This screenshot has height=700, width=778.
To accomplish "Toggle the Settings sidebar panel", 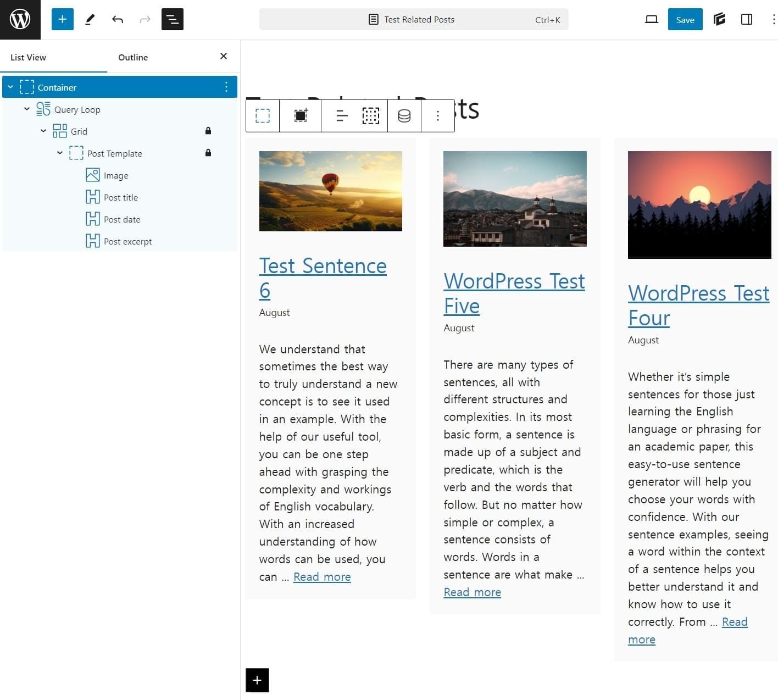I will click(x=746, y=20).
